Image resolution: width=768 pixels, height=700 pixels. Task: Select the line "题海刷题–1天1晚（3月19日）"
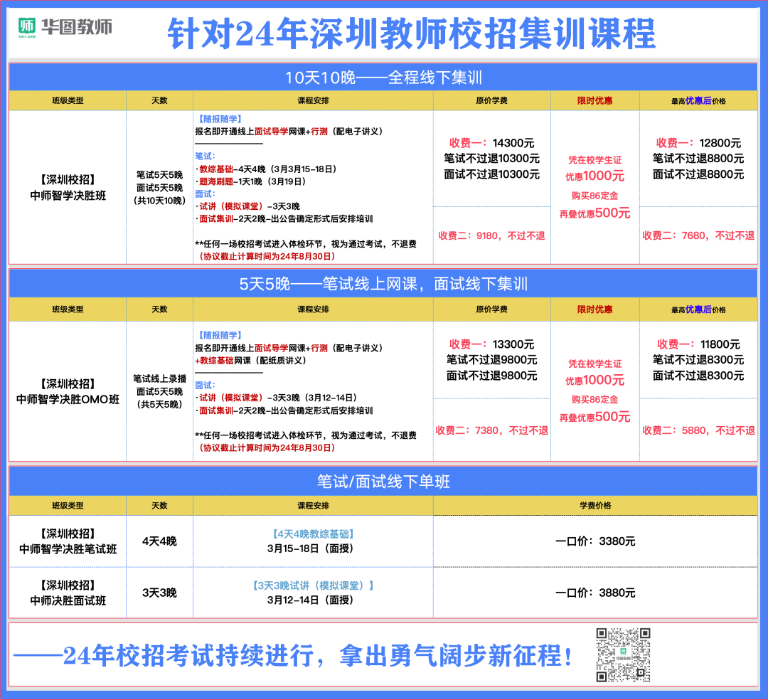coord(252,181)
